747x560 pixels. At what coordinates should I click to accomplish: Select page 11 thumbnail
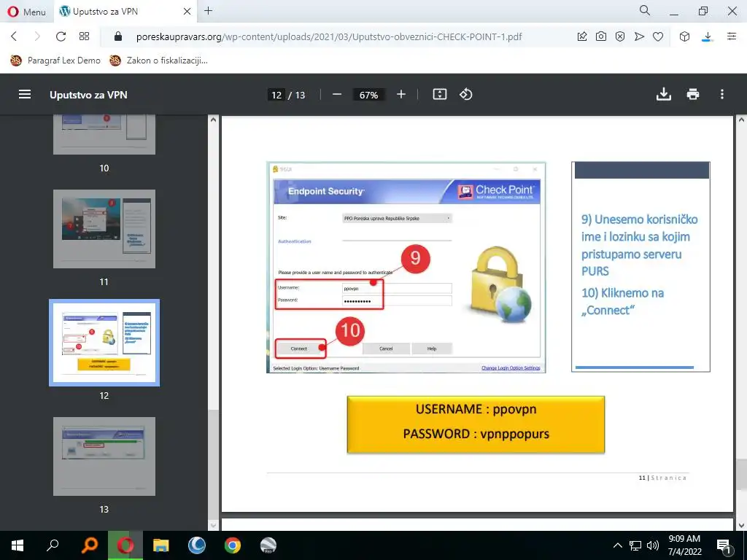click(104, 229)
